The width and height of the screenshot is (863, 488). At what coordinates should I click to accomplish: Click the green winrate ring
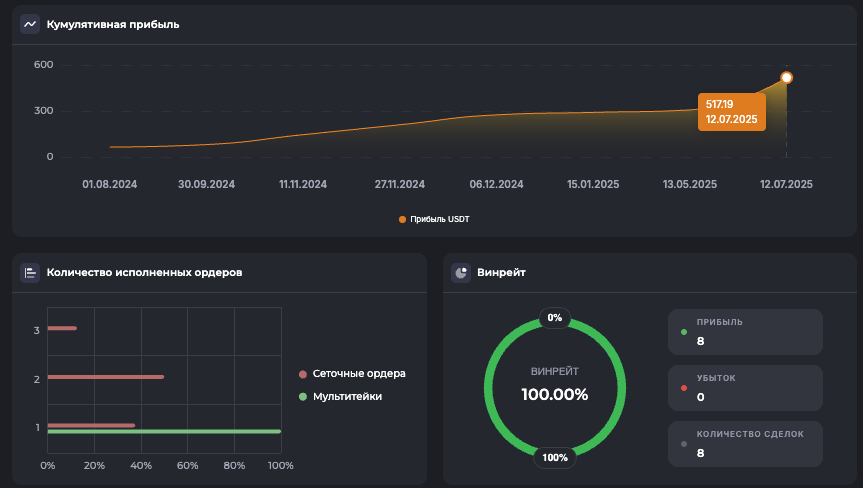[x=487, y=387]
